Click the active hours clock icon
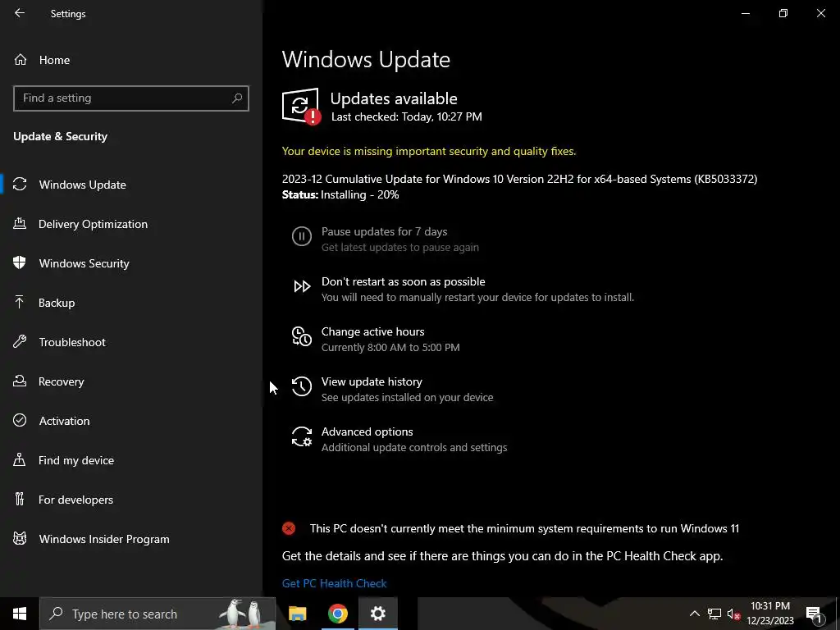The height and width of the screenshot is (630, 840). click(302, 336)
